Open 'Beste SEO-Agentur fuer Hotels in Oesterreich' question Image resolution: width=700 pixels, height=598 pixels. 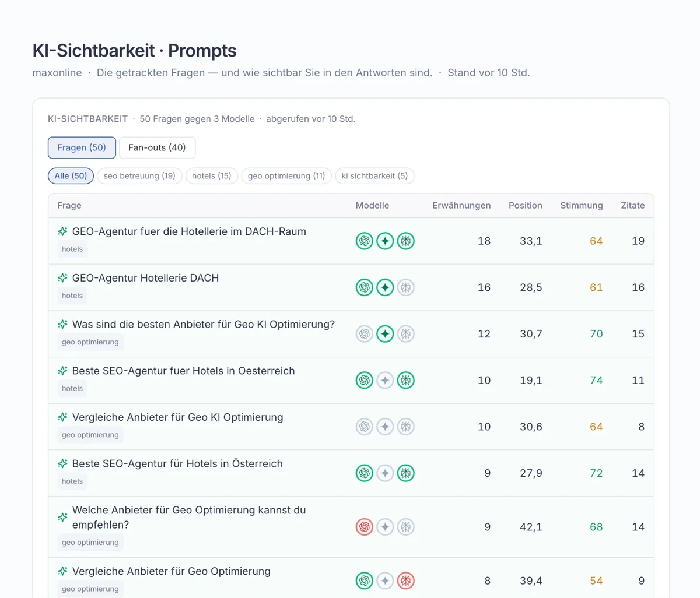pos(183,371)
